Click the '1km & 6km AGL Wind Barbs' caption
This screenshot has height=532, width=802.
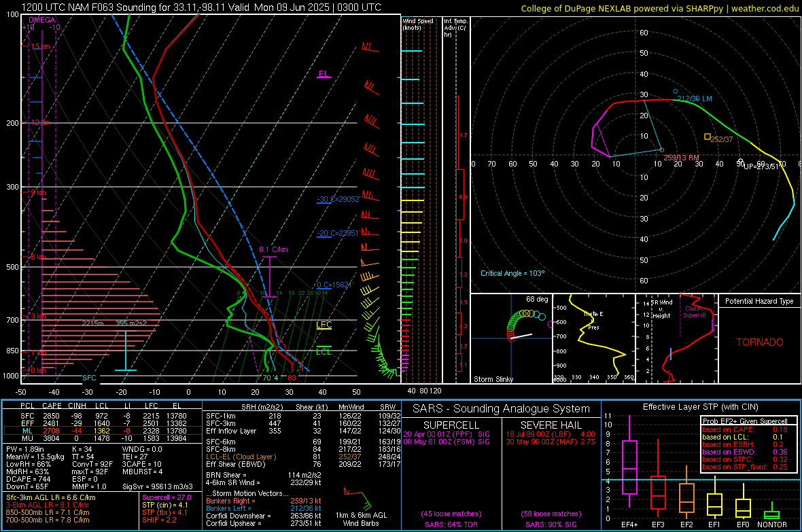pos(361,519)
